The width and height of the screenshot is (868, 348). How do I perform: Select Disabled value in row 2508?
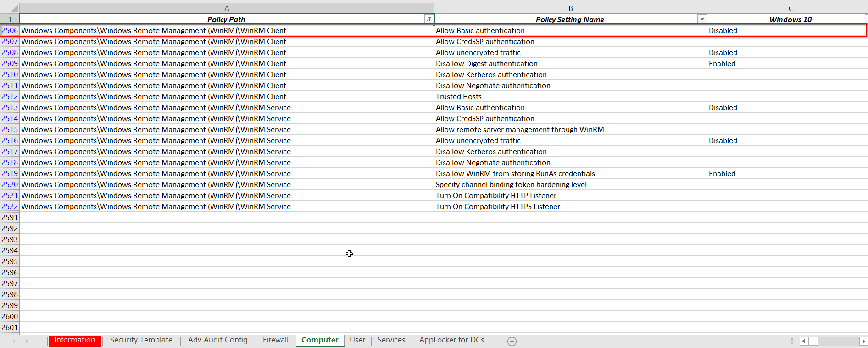pyautogui.click(x=787, y=52)
